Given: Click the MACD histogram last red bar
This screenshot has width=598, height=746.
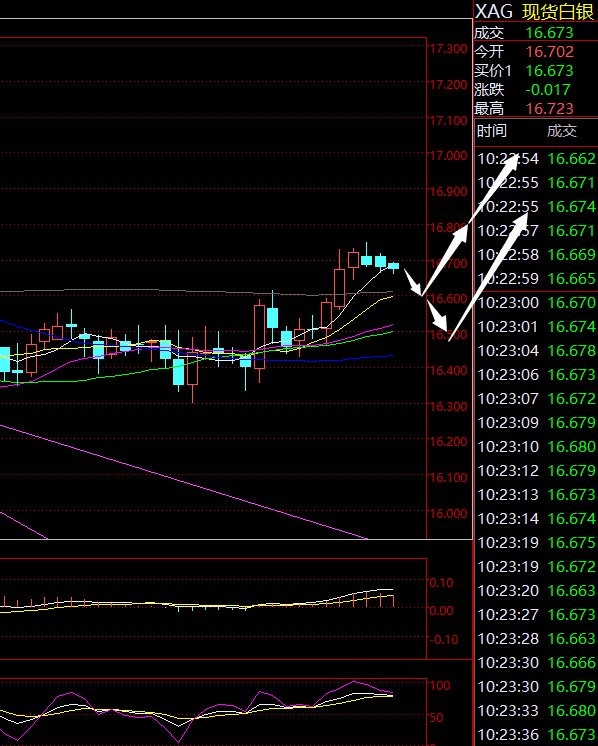Looking at the screenshot, I should (394, 601).
